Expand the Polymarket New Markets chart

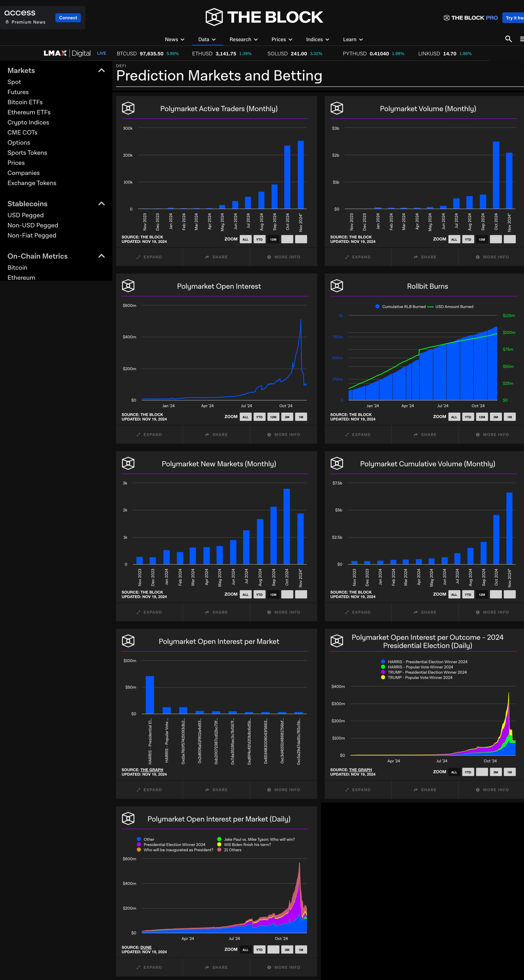[x=149, y=612]
